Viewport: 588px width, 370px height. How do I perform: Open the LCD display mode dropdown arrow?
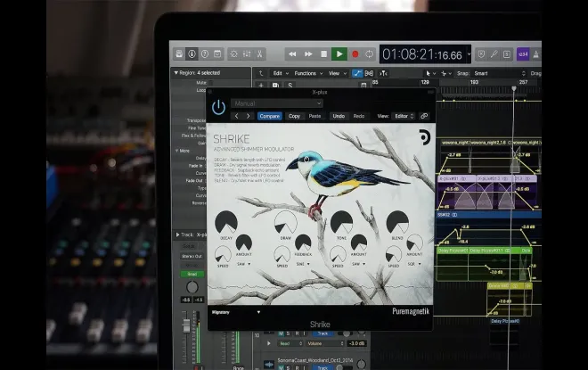tap(469, 54)
